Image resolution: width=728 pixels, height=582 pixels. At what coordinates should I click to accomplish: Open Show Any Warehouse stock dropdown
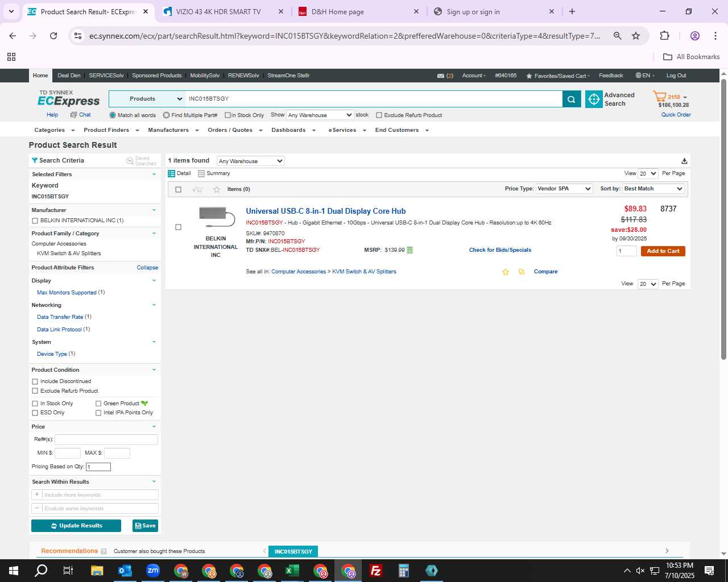[x=320, y=115]
